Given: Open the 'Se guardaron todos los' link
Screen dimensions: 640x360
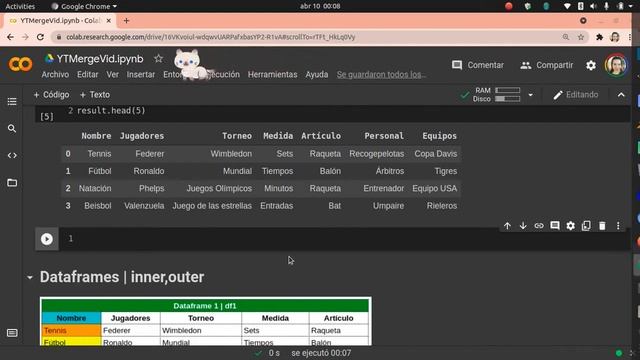Looking at the screenshot, I should point(381,75).
